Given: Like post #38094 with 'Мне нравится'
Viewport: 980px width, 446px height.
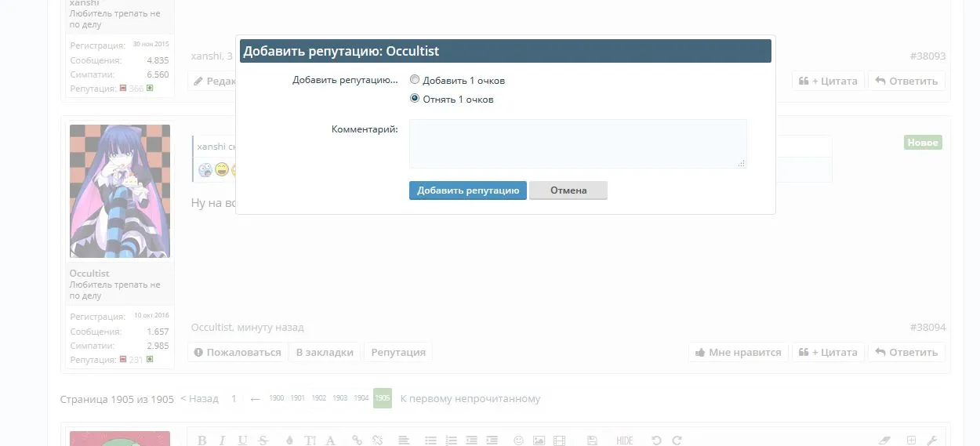Looking at the screenshot, I should pos(738,353).
